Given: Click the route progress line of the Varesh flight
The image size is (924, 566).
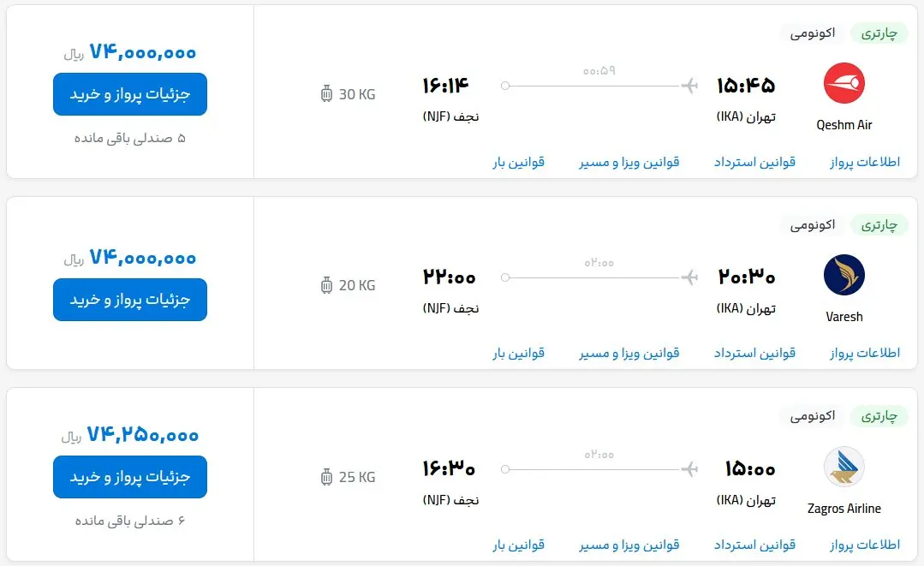Looking at the screenshot, I should click(599, 277).
